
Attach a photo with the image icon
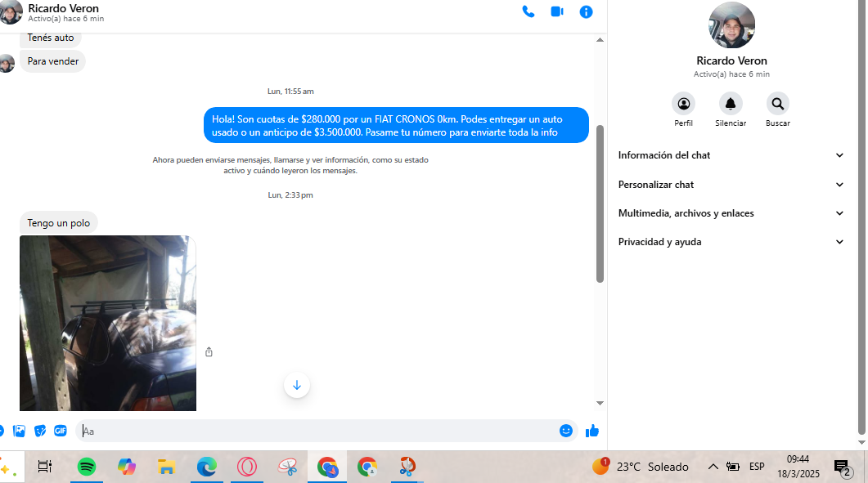pos(20,431)
